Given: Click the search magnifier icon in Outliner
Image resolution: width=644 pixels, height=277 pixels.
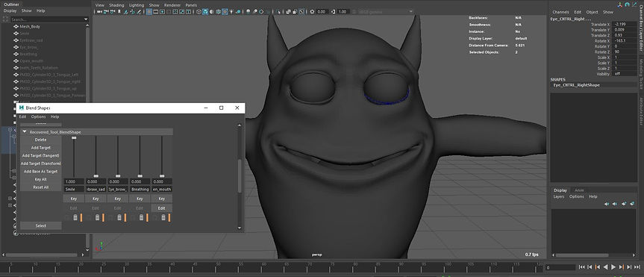Looking at the screenshot, I should 6,19.
